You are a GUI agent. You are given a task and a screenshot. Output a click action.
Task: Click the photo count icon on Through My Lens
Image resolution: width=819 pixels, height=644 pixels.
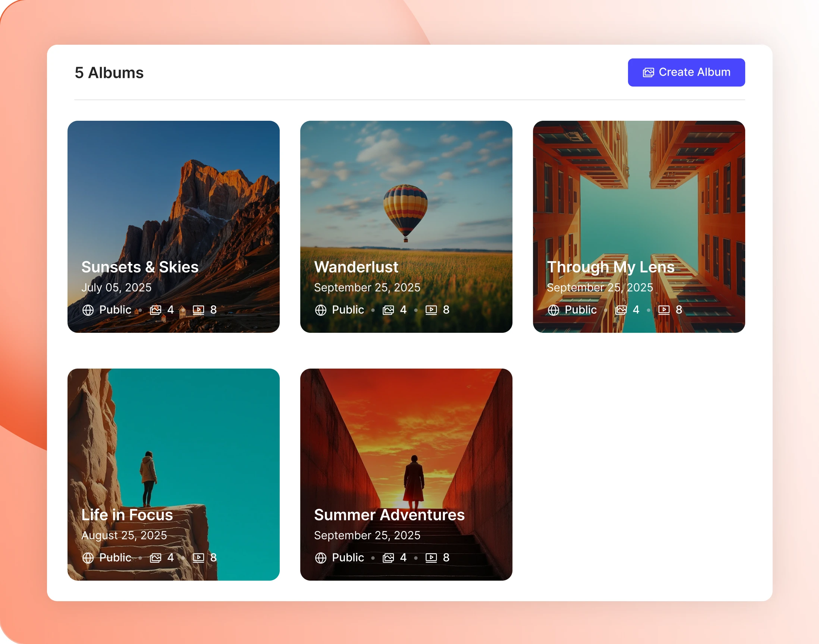click(x=621, y=310)
